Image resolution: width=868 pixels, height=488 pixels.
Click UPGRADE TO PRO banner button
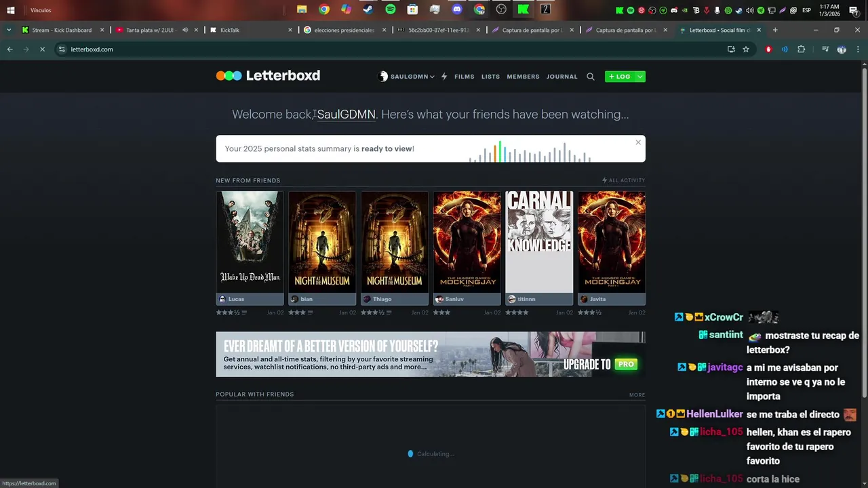(x=601, y=364)
